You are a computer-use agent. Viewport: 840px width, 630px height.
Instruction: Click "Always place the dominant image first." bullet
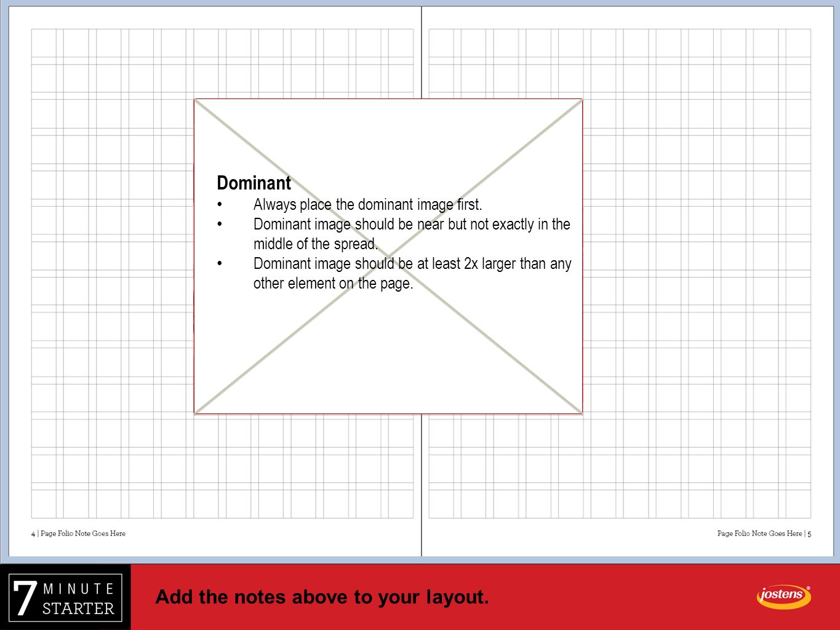367,204
